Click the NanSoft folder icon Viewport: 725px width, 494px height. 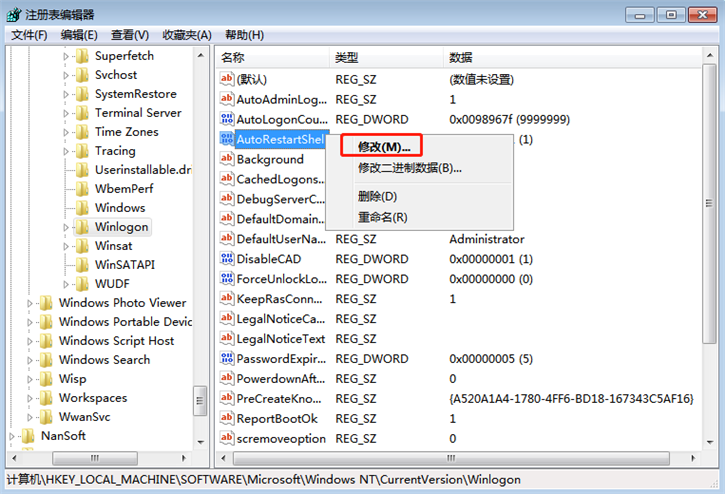click(x=28, y=436)
